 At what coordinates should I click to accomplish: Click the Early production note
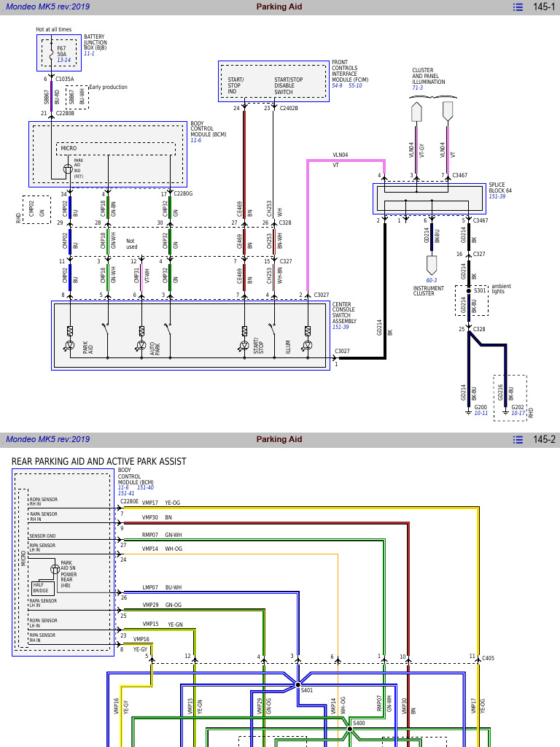[x=109, y=88]
